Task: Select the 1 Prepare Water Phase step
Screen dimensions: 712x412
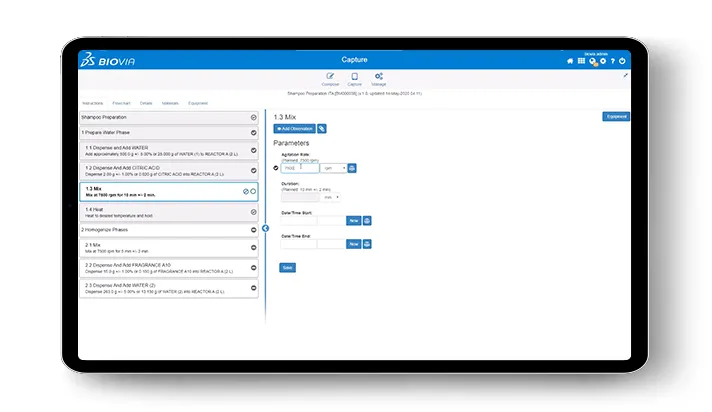Action: pos(169,133)
